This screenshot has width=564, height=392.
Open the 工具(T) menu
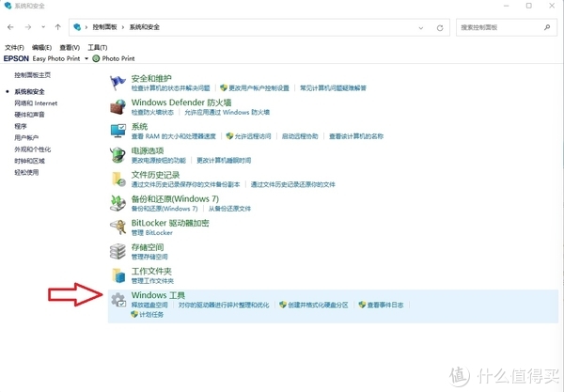[98, 47]
